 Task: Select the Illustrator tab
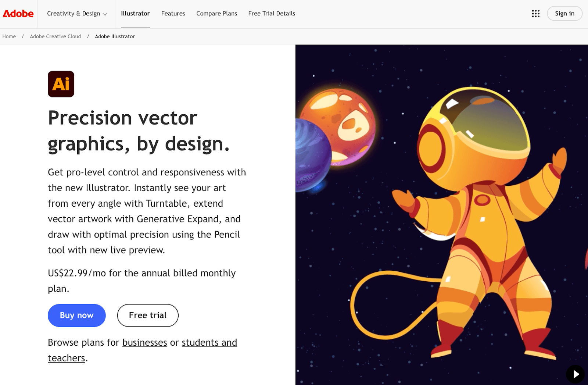pos(135,14)
